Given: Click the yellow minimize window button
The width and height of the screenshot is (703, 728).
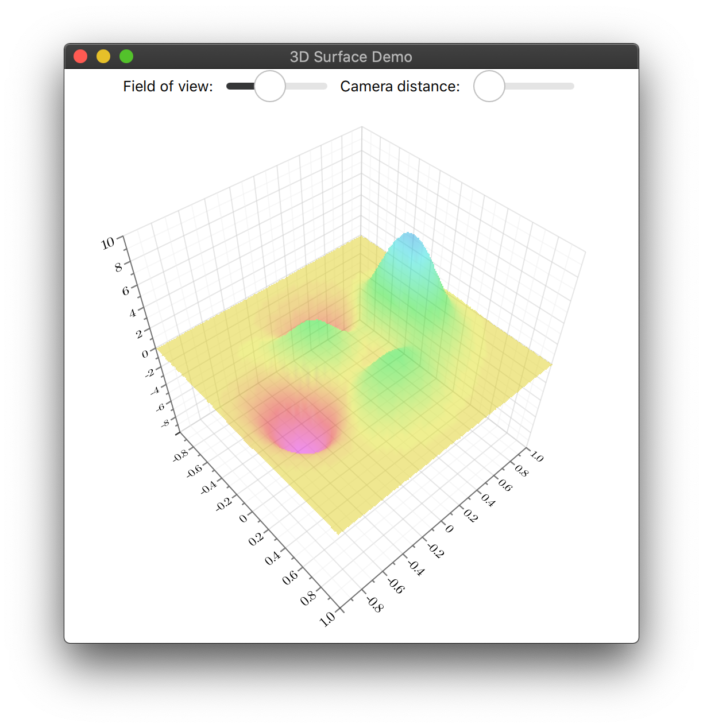Looking at the screenshot, I should click(x=103, y=56).
